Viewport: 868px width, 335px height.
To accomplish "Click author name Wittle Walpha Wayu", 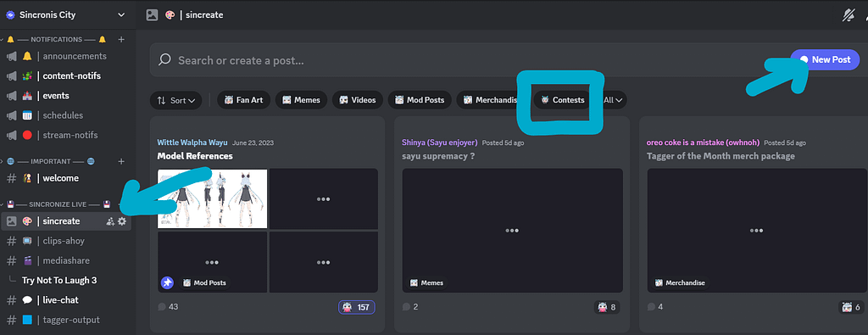I will tap(192, 142).
